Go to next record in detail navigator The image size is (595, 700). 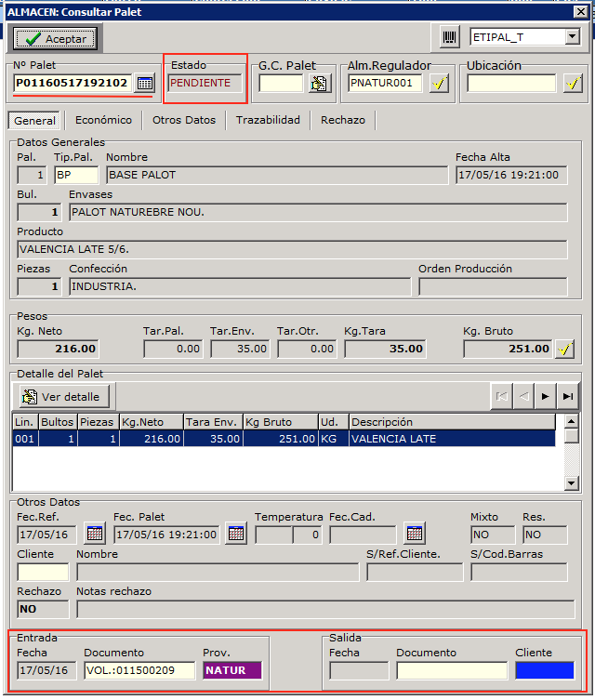(x=546, y=396)
